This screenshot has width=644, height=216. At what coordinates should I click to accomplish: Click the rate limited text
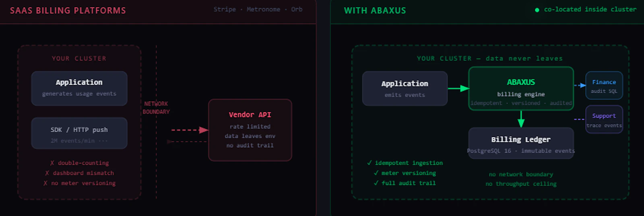tap(250, 127)
